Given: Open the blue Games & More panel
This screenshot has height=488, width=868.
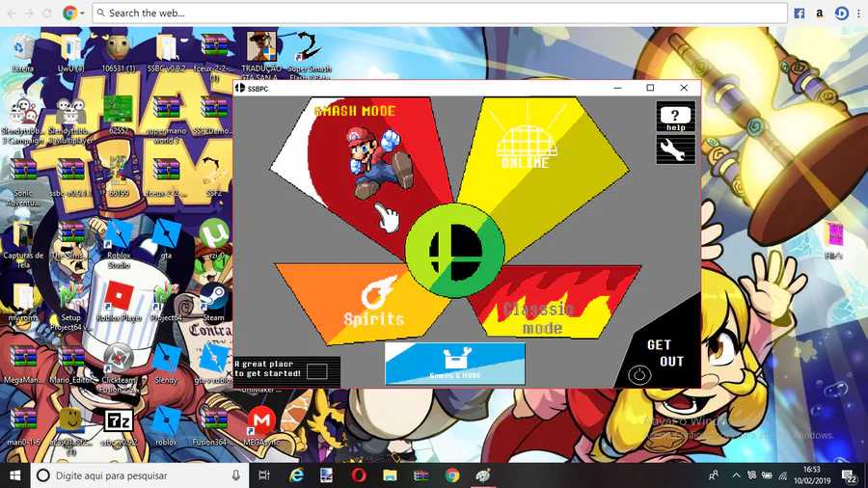Looking at the screenshot, I should click(x=455, y=363).
